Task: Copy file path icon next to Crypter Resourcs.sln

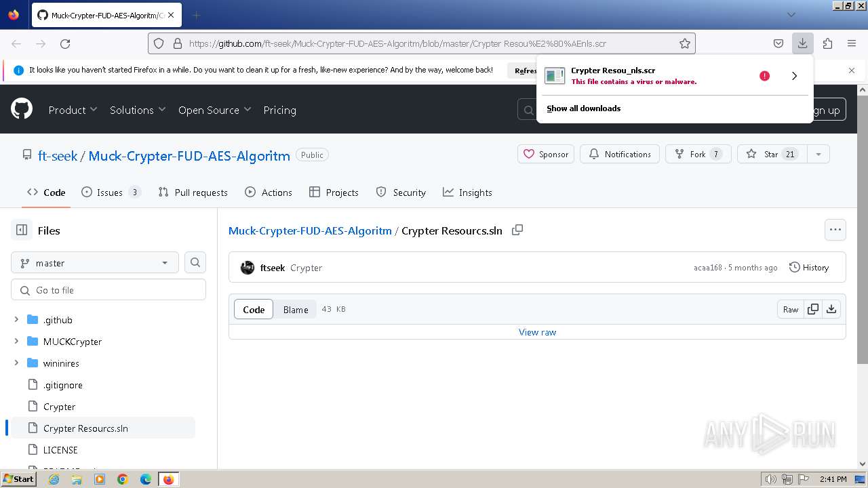Action: coord(517,230)
